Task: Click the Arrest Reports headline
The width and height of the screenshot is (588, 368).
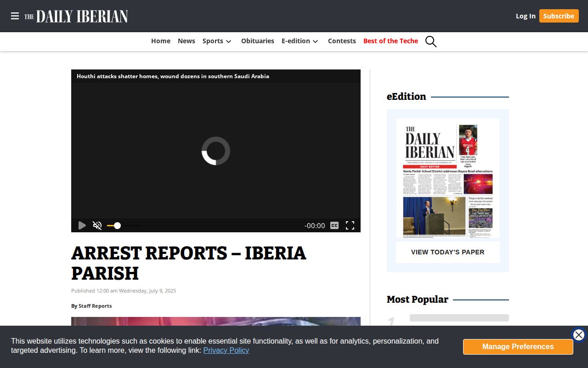Action: coord(189,263)
